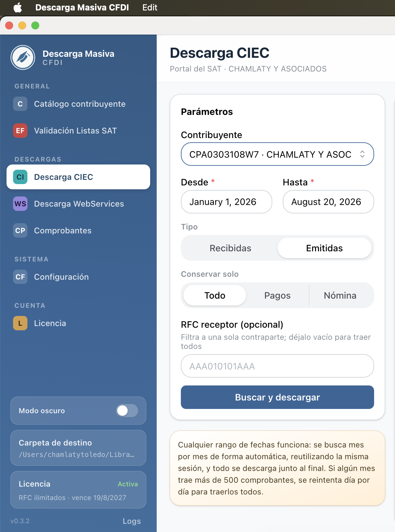Open the Desde date picker

pos(227,202)
